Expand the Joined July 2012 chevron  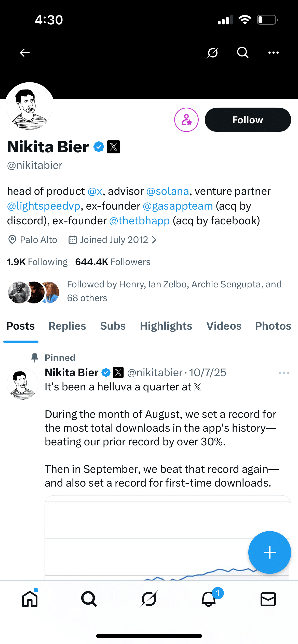point(154,240)
